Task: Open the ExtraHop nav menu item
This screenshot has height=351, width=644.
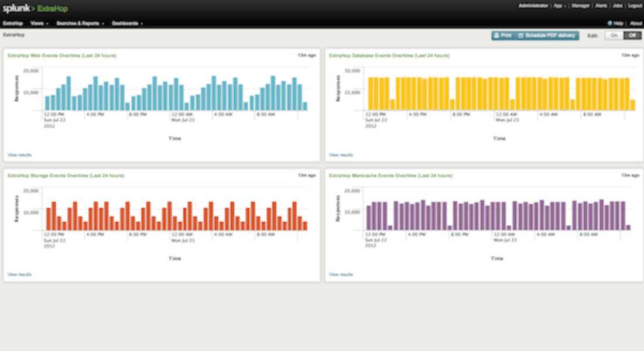Action: (x=13, y=23)
